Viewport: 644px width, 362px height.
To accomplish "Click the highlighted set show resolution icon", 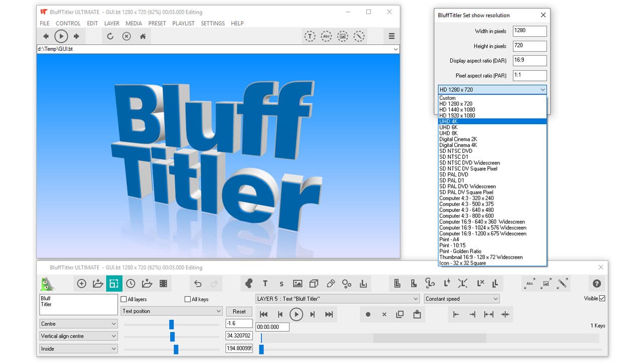I will [x=114, y=283].
